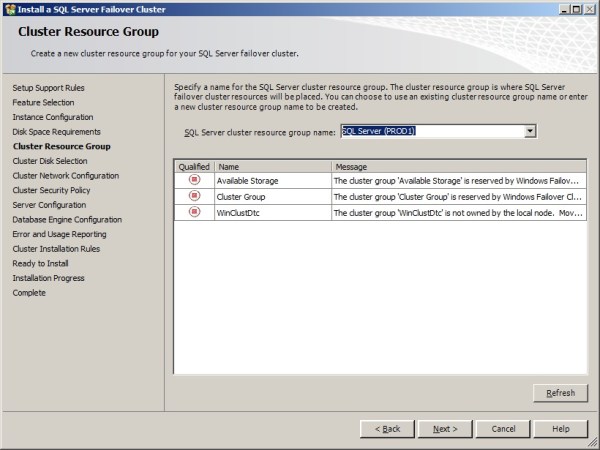Jump to Cluster Disk Selection step
Image resolution: width=600 pixels, height=450 pixels.
coord(50,161)
